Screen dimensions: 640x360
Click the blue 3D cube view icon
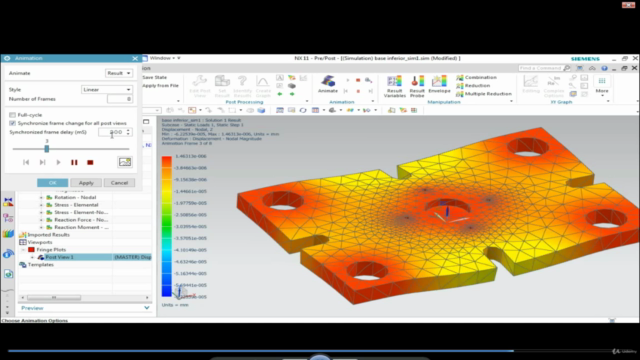(x=261, y=110)
